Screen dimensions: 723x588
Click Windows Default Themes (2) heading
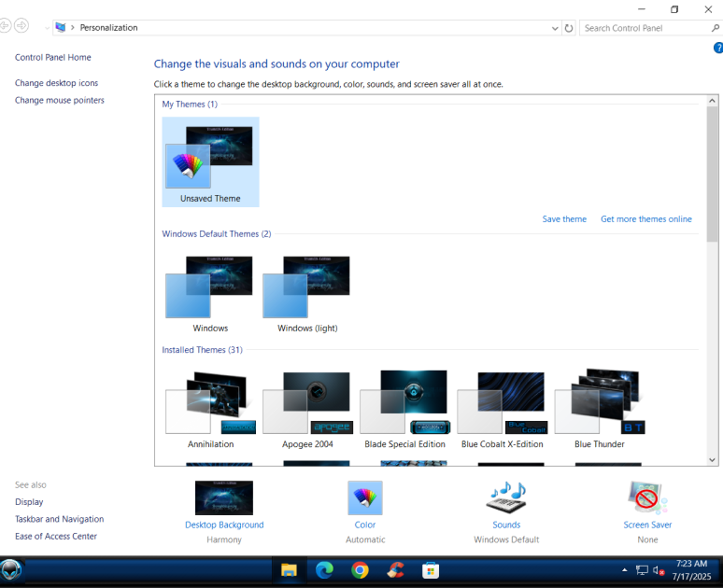[217, 234]
